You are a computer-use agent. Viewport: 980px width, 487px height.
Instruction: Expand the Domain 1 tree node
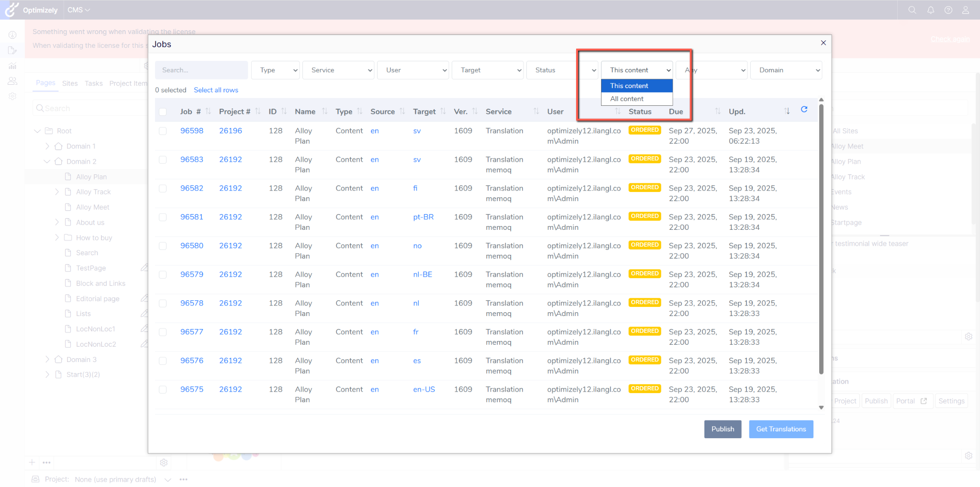coord(47,146)
